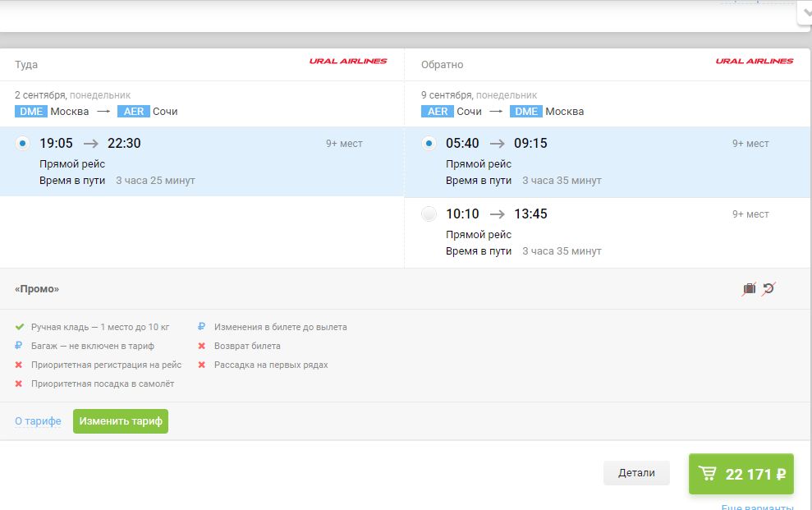Screen dimensions: 812x510
Task: Click the Ural Airlines logo in the Обратно header
Action: pyautogui.click(x=755, y=62)
